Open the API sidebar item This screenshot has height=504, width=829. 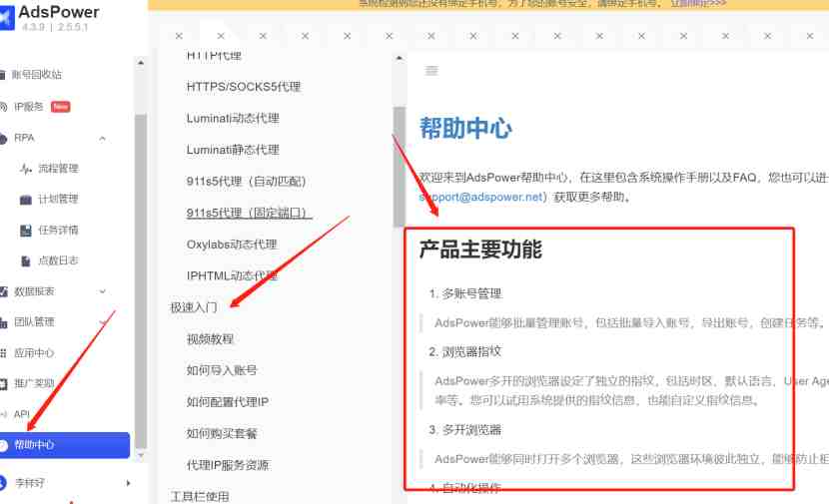click(22, 414)
